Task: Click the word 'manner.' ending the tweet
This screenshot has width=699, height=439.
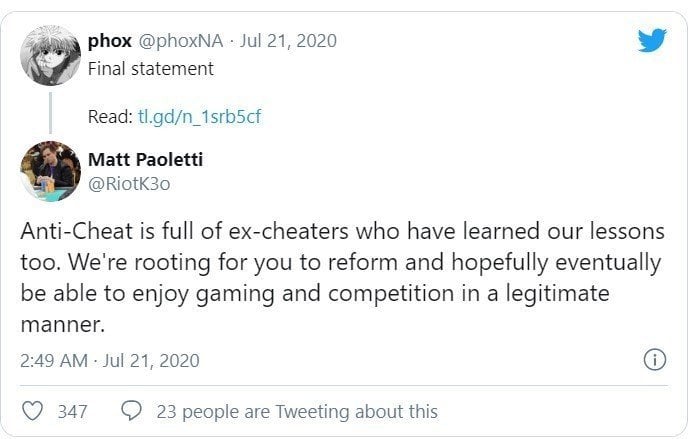Action: click(63, 324)
